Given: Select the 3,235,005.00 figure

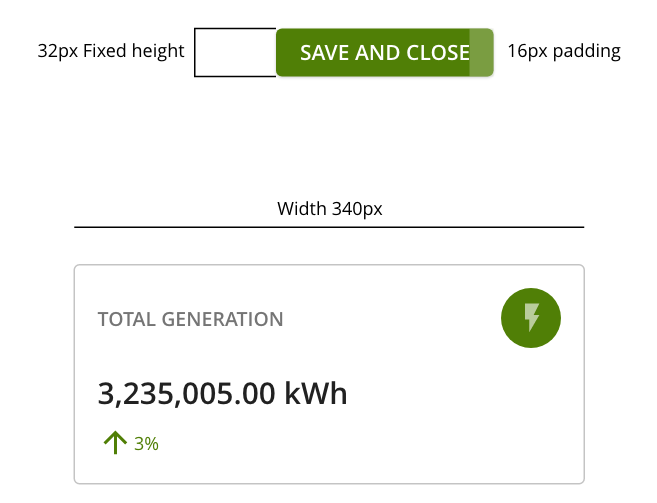Looking at the screenshot, I should point(186,394).
